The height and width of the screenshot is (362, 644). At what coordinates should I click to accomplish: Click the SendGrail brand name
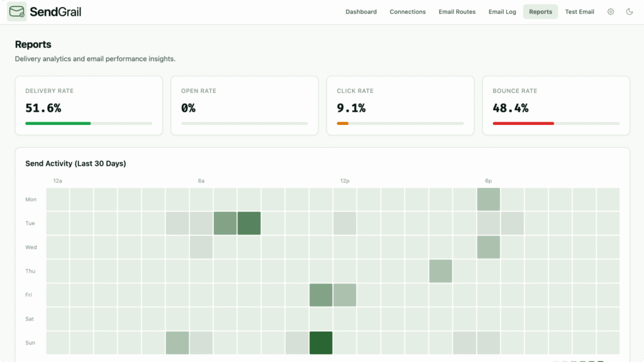[55, 12]
